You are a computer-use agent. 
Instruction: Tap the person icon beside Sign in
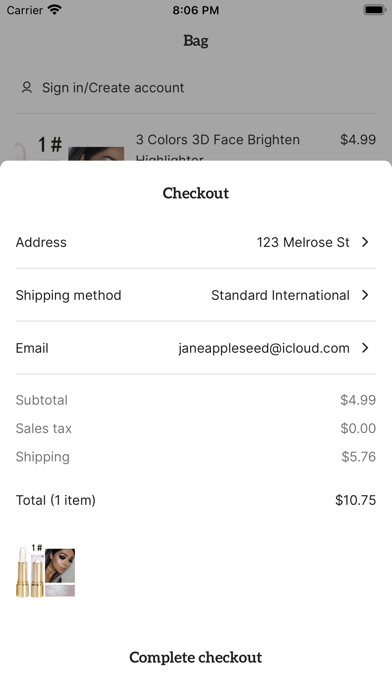(27, 87)
